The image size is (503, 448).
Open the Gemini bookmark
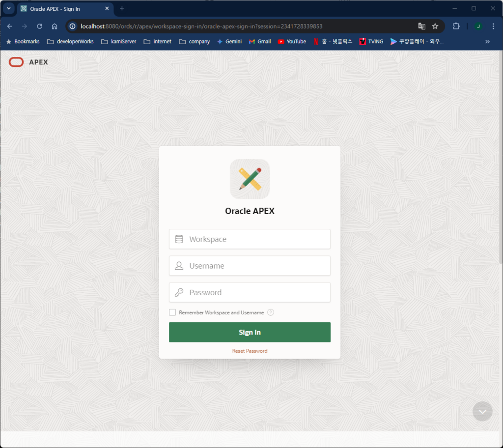pyautogui.click(x=229, y=41)
